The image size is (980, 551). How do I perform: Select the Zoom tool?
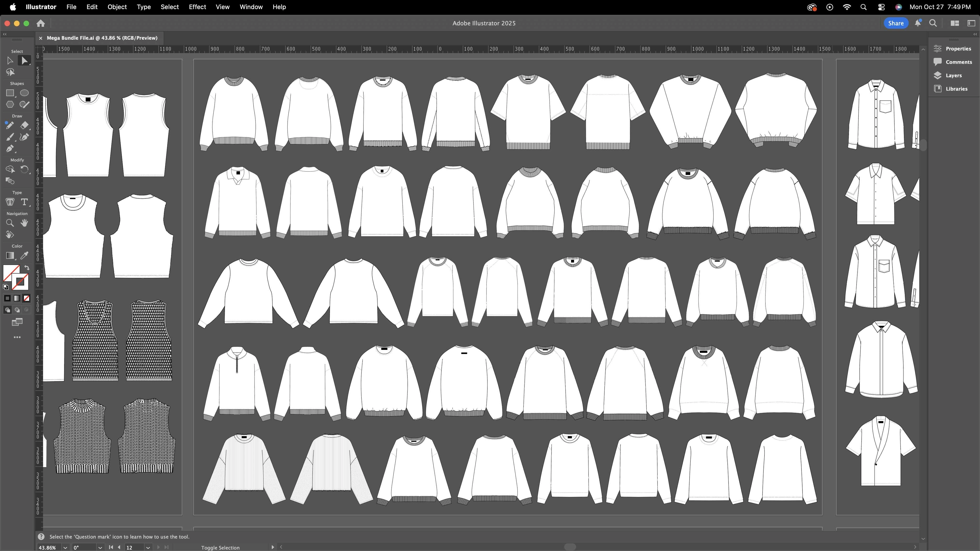(x=10, y=223)
